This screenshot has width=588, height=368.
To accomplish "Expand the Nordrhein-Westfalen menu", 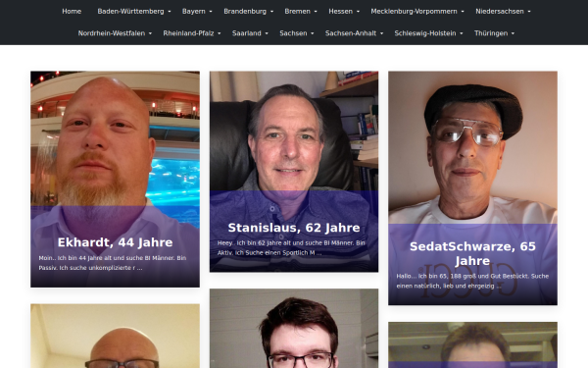I will point(115,33).
